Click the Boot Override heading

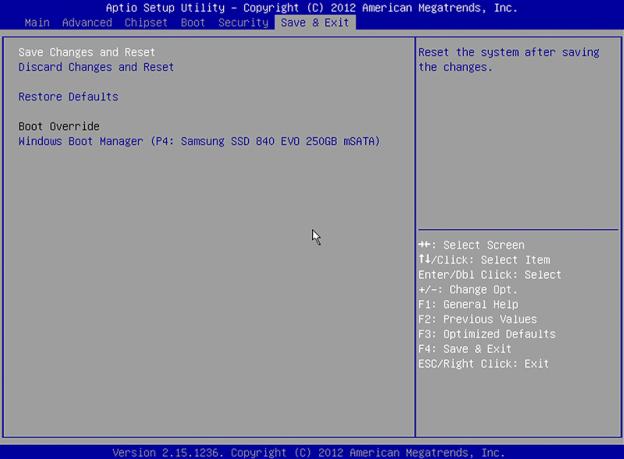click(59, 126)
